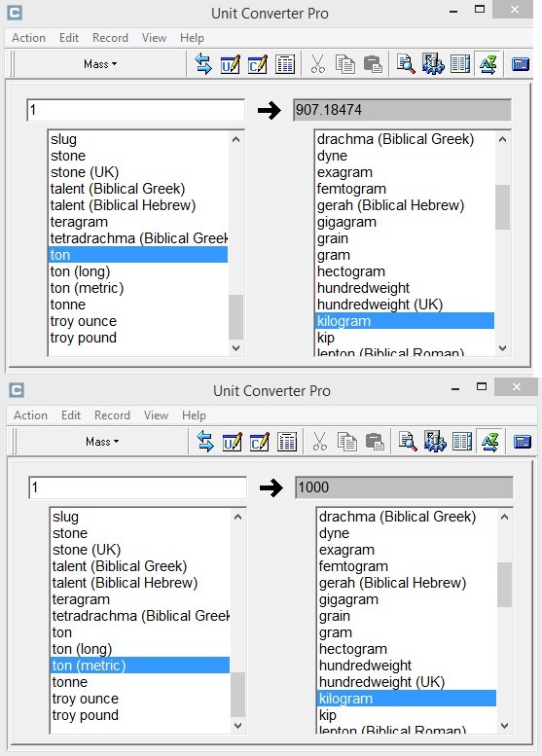Open View menu in 1000 window
This screenshot has height=756, width=542.
point(156,415)
